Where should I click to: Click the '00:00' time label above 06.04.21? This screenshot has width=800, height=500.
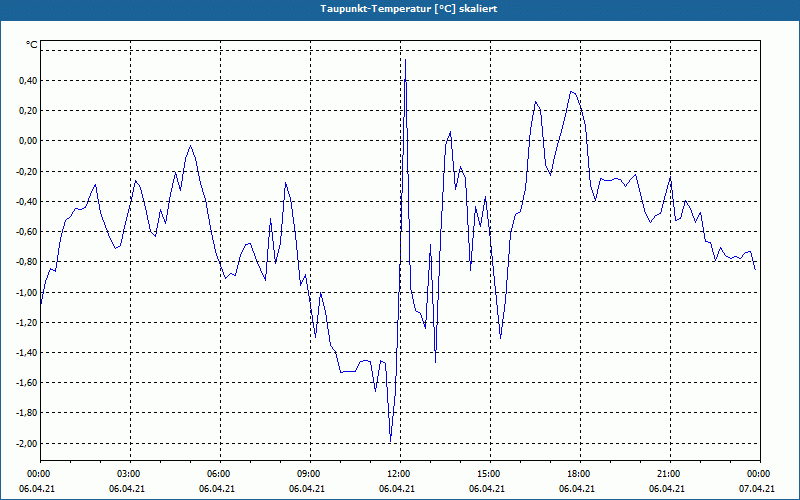(x=37, y=474)
